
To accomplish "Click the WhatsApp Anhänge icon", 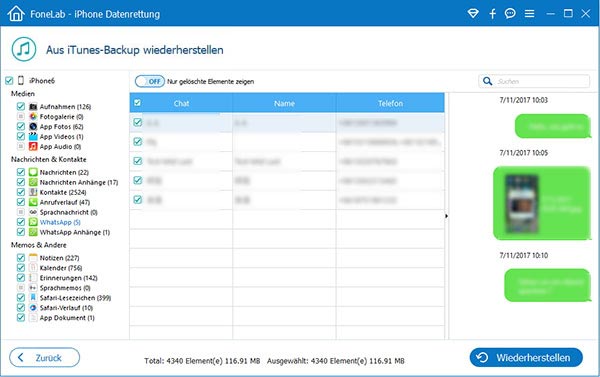I will tap(33, 232).
